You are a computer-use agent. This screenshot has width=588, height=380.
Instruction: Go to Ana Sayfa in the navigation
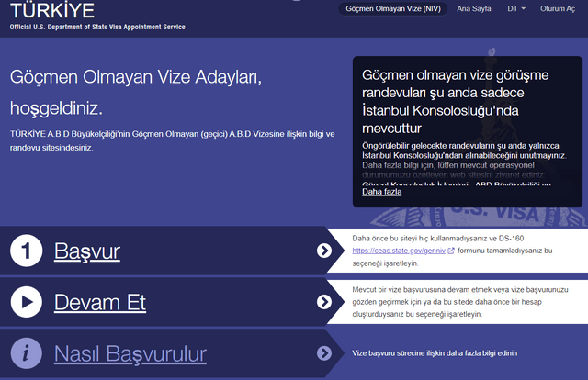(x=474, y=8)
